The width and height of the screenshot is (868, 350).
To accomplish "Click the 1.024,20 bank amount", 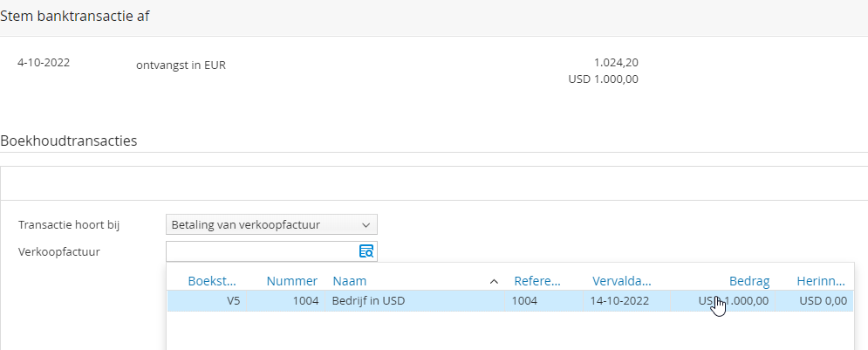I will [x=616, y=63].
